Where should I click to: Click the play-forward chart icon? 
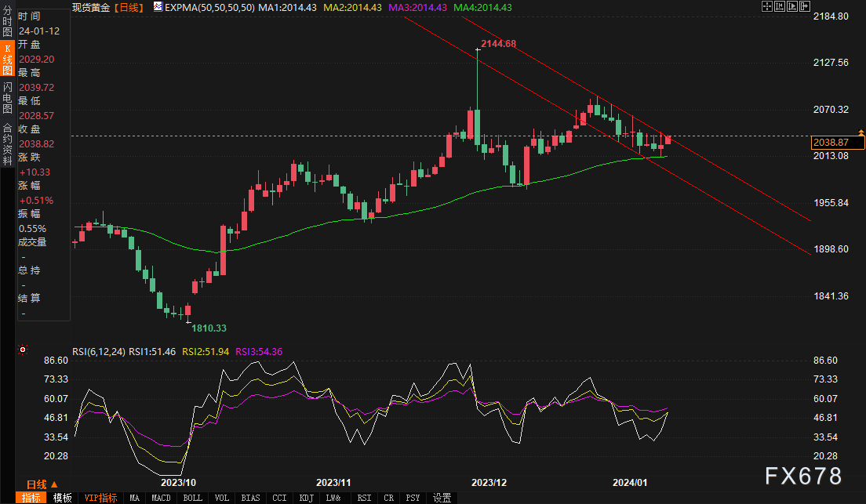[791, 6]
